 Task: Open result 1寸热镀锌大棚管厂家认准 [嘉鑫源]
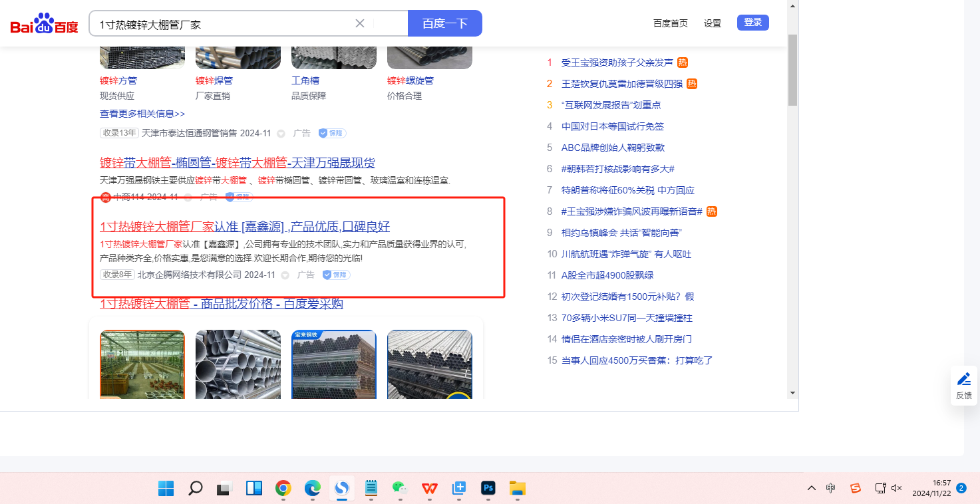pos(245,226)
